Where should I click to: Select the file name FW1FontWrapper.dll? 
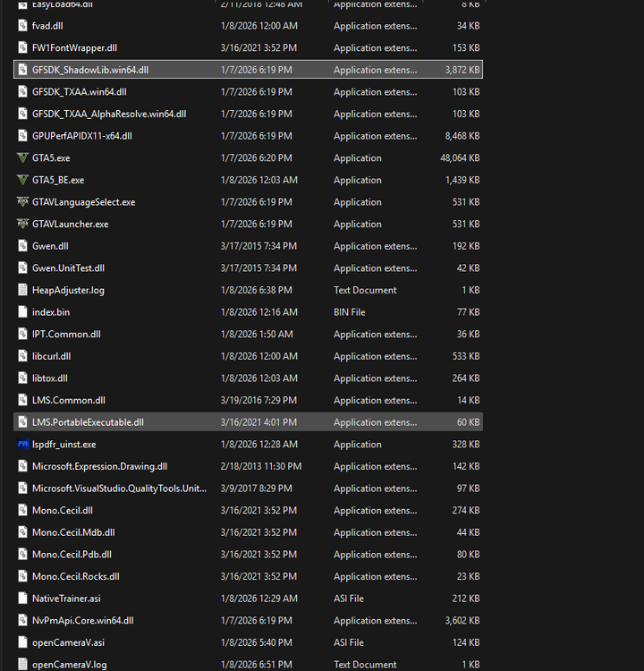tap(74, 48)
